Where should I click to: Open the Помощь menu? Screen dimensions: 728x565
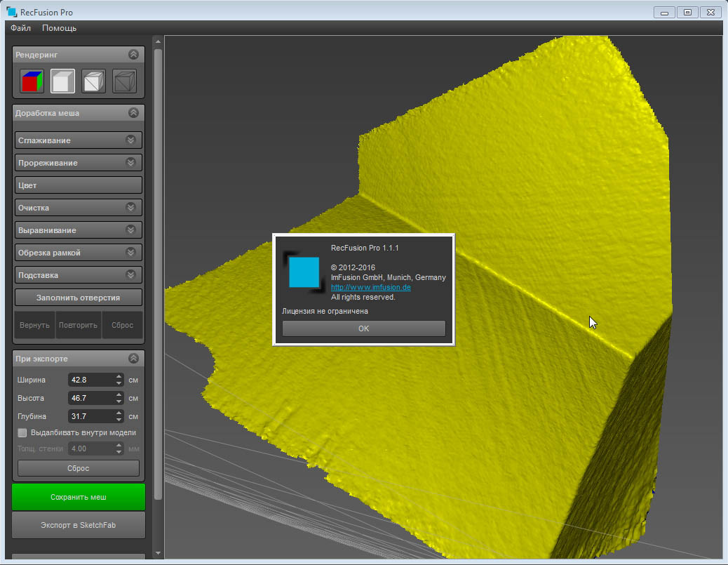coord(59,28)
